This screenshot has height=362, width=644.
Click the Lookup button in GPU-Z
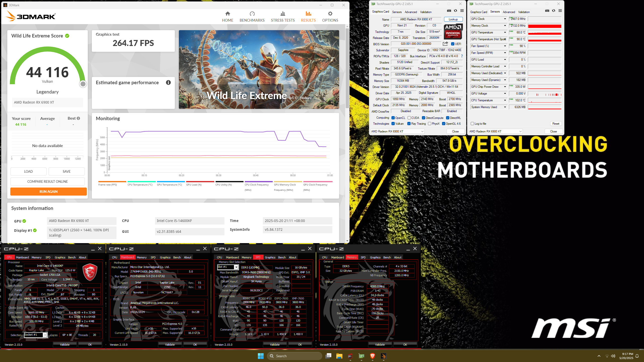(453, 19)
